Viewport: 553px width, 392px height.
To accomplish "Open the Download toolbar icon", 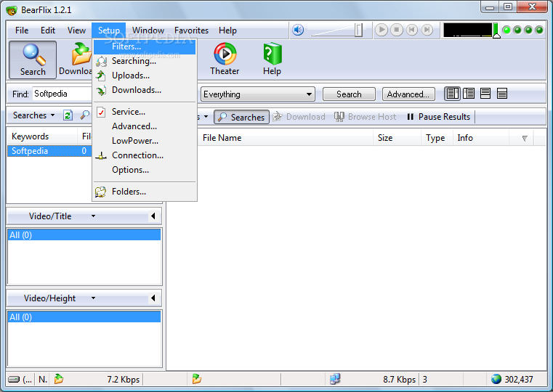I will pos(76,60).
